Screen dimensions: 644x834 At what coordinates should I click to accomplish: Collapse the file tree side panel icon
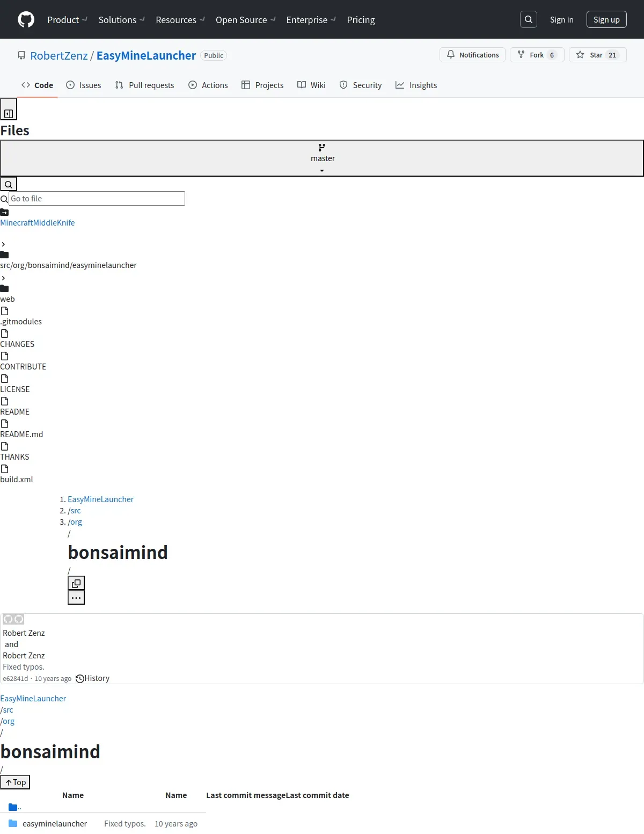(x=9, y=113)
